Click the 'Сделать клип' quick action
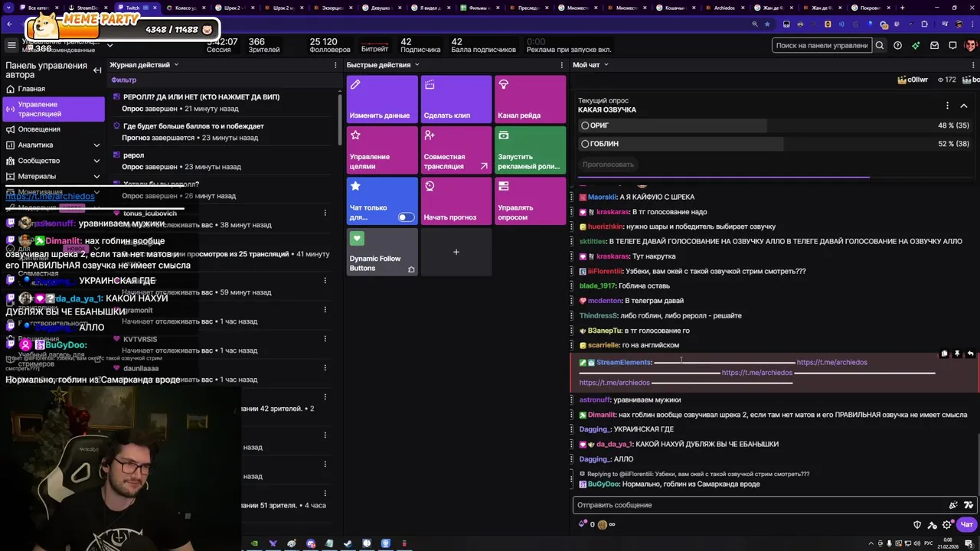The height and width of the screenshot is (551, 980). tap(456, 98)
